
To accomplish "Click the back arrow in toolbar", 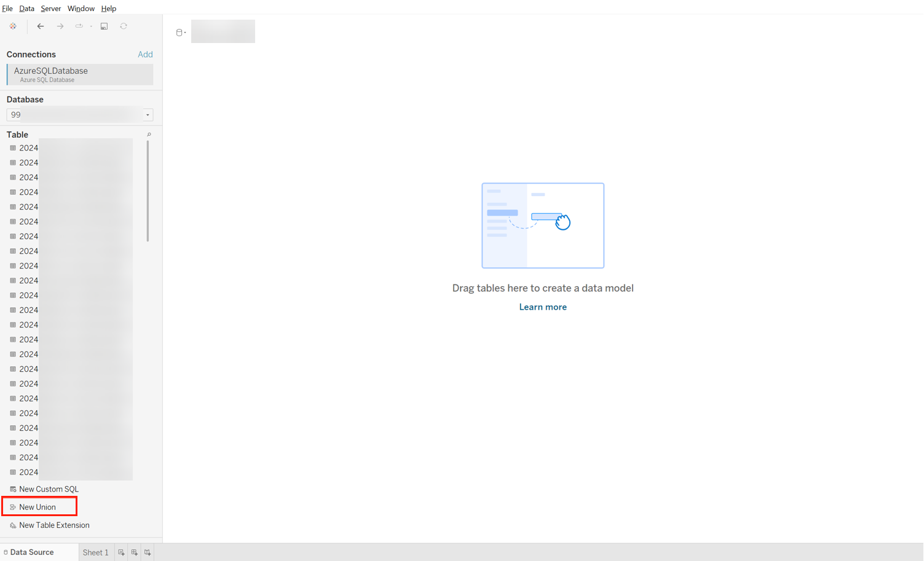I will [x=41, y=26].
